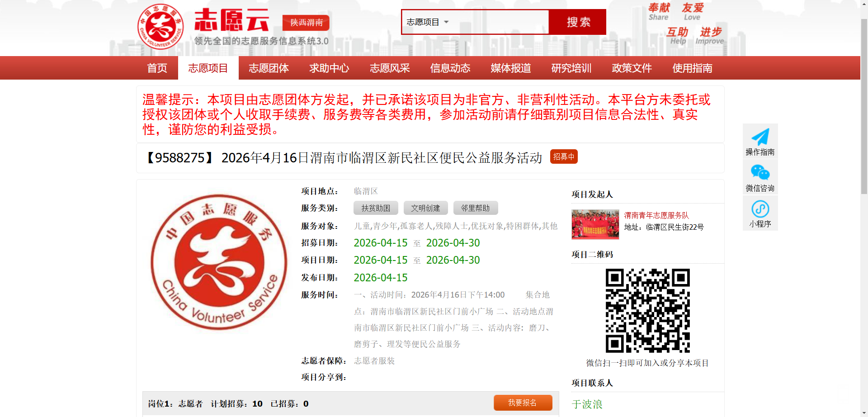Image resolution: width=868 pixels, height=417 pixels.
Task: Click inside the search text field
Action: [500, 22]
